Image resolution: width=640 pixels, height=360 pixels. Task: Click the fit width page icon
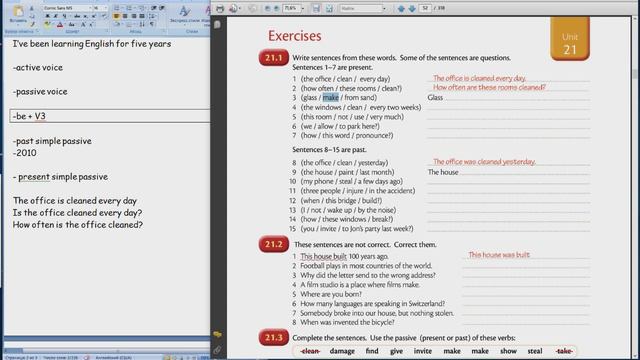(x=316, y=8)
